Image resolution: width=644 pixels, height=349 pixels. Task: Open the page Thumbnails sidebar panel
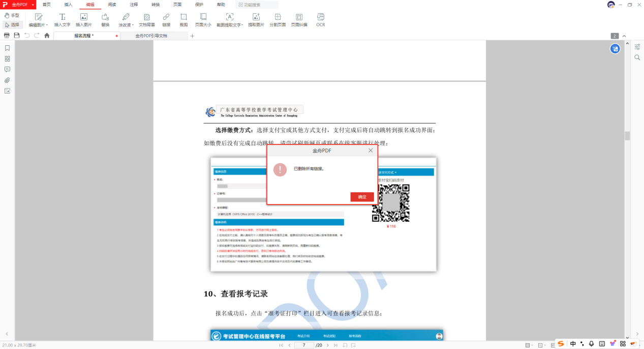click(x=7, y=59)
